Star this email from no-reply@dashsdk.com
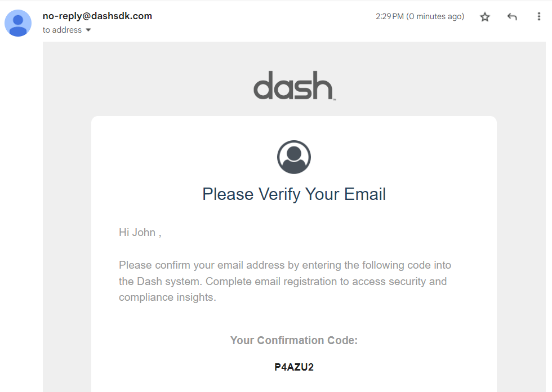This screenshot has width=552, height=392. pos(485,17)
